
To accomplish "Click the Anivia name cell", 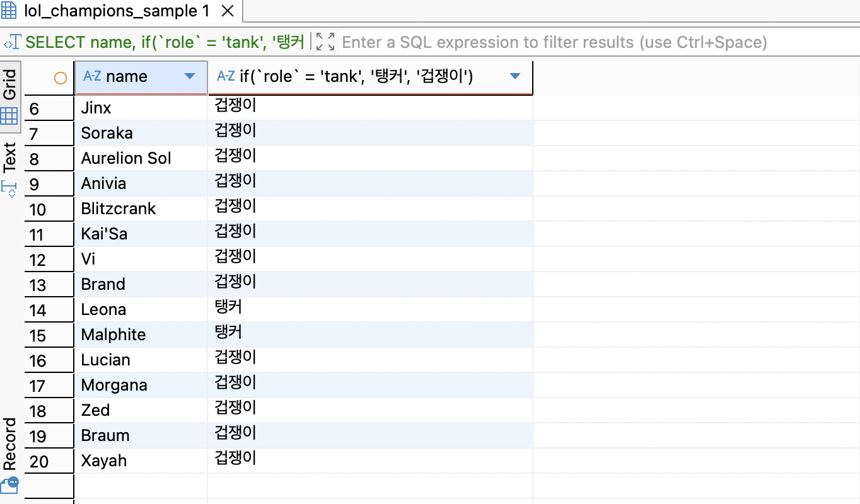I will tap(141, 183).
